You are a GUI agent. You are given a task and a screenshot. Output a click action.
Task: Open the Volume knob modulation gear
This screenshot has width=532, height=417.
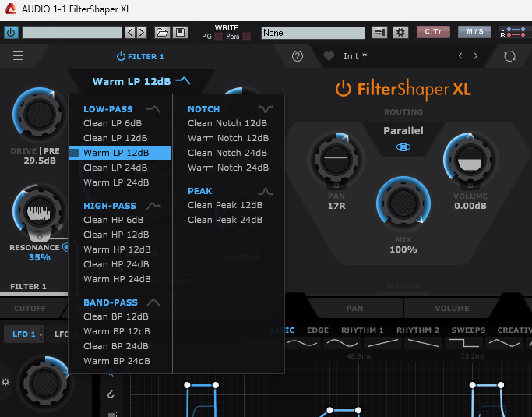click(x=470, y=186)
